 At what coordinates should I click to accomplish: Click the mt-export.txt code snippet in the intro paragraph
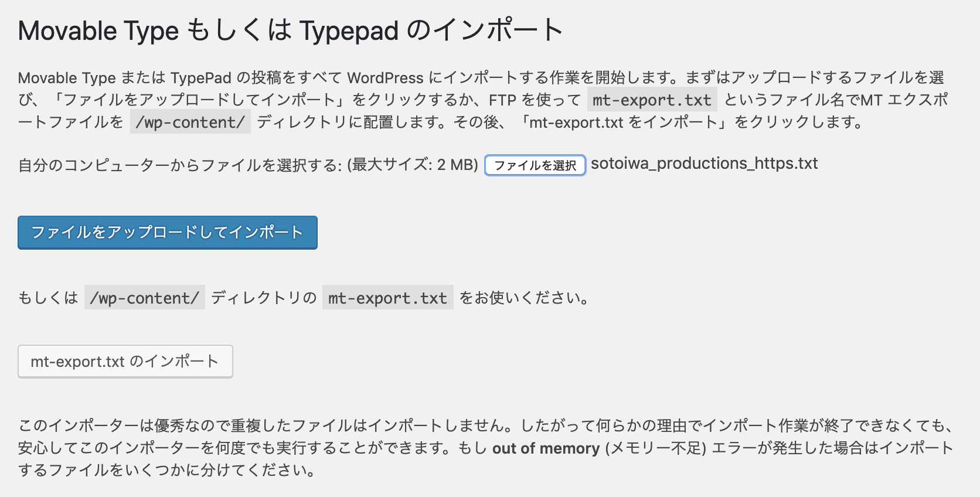click(652, 100)
